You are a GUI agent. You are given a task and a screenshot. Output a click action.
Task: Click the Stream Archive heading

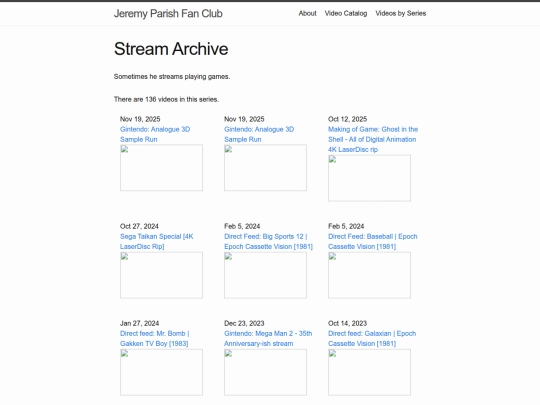[171, 49]
